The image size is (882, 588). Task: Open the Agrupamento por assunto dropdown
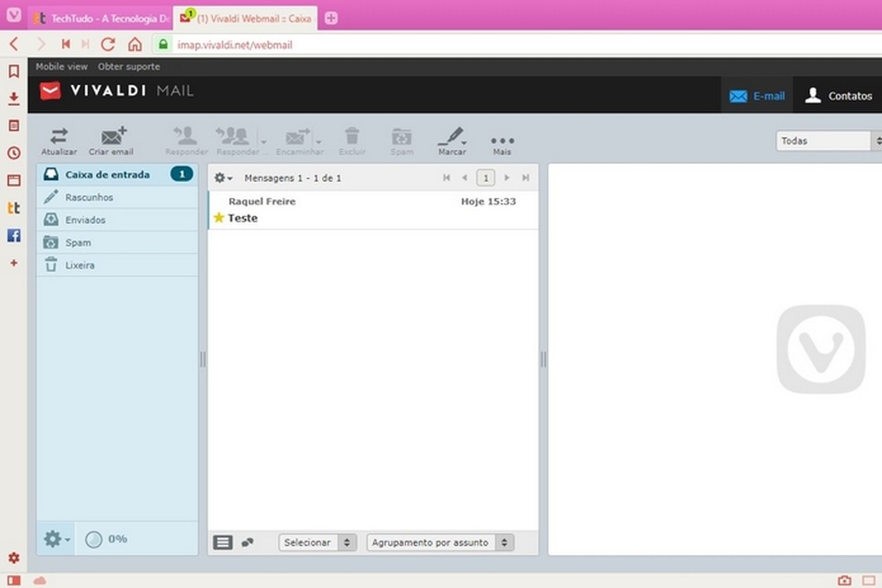click(440, 542)
